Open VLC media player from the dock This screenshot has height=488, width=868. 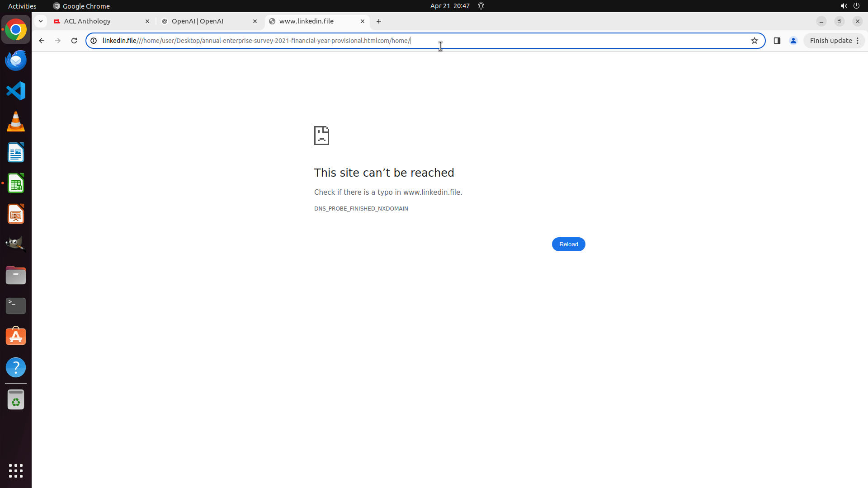pyautogui.click(x=16, y=122)
